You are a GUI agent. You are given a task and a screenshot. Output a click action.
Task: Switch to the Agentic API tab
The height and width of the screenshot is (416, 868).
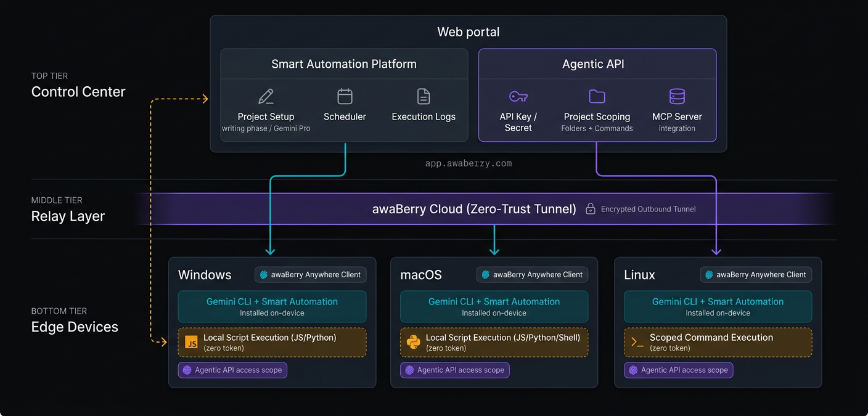[x=592, y=63]
